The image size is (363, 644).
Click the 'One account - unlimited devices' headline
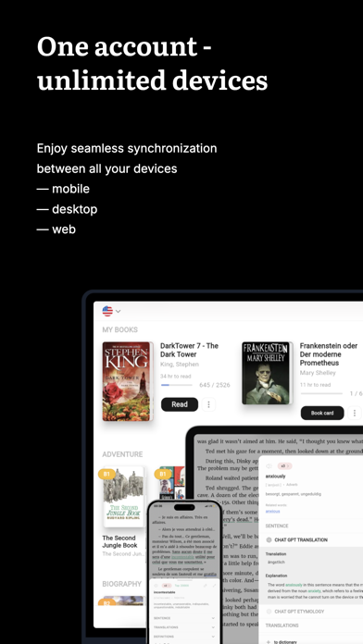pyautogui.click(x=152, y=63)
